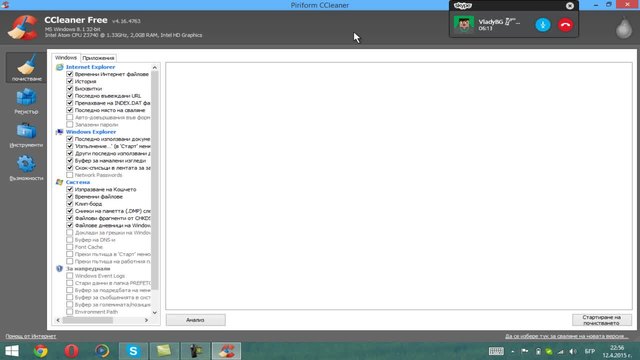
Task: Uncheck Буфер за начални изгледи
Action: point(70,161)
